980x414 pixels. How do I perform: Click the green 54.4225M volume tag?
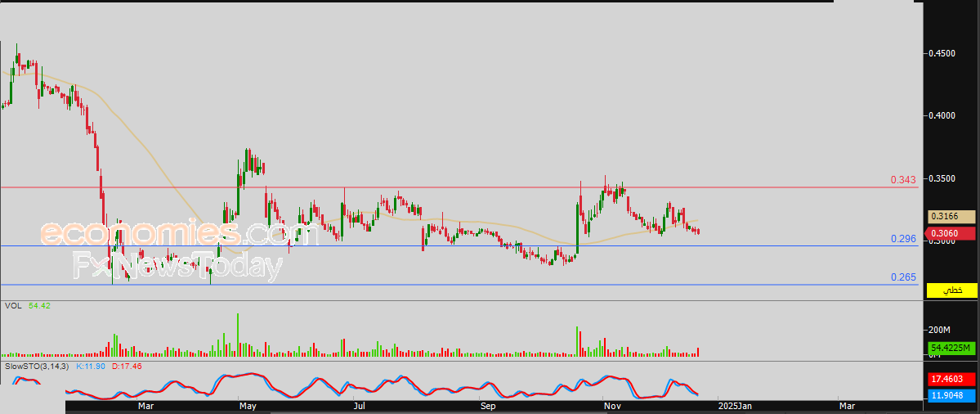(952, 348)
